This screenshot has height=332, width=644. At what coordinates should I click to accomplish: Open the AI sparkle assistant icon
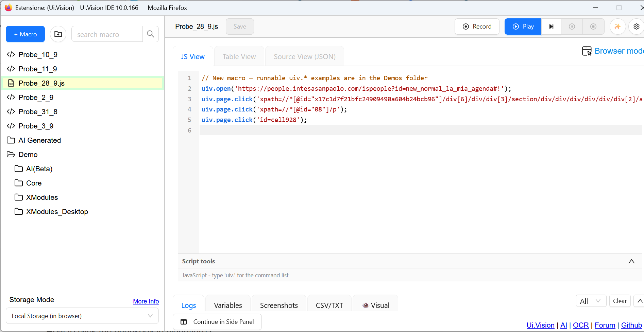617,27
